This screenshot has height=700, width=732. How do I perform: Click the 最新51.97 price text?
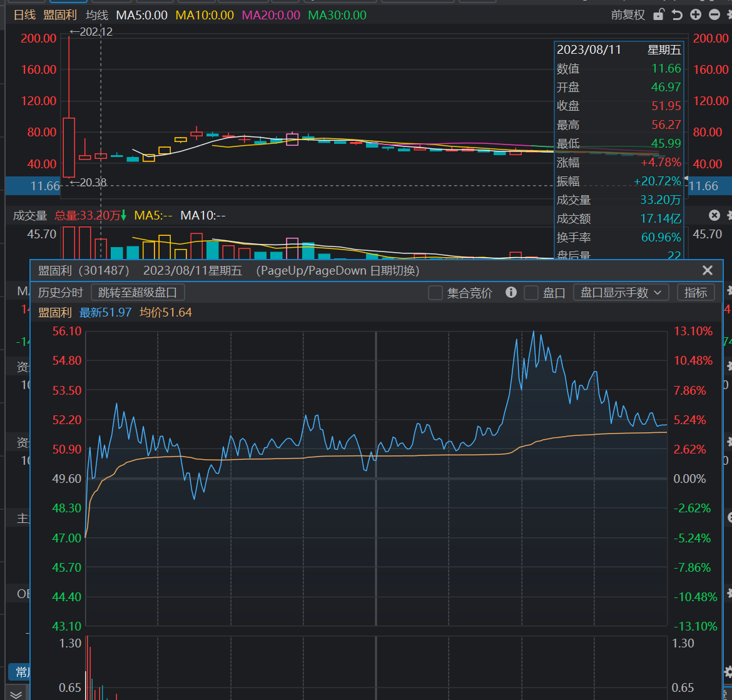[106, 312]
